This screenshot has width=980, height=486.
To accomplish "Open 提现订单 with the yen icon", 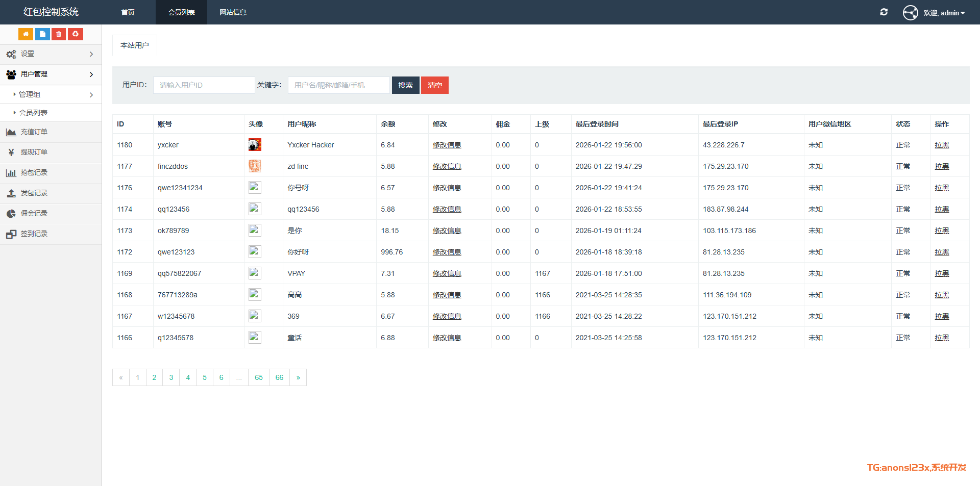I will pyautogui.click(x=34, y=152).
